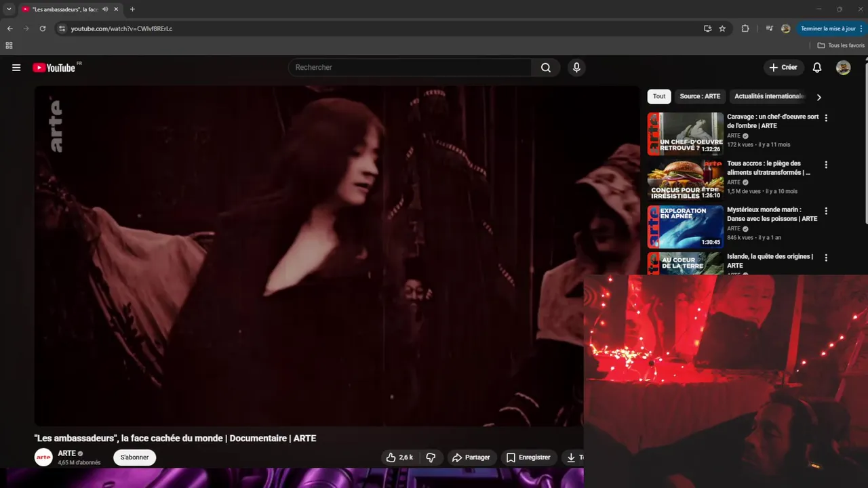Open the Exploration en apnée thumbnail

(x=686, y=227)
